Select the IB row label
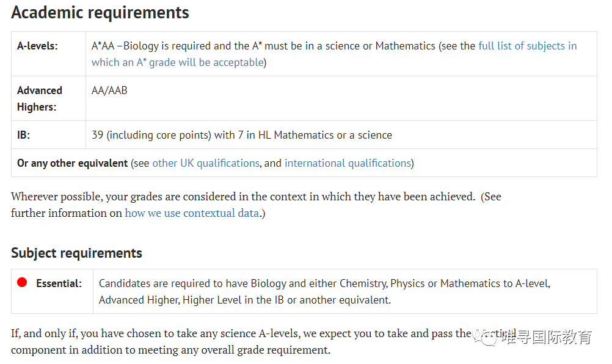612x364 pixels. pyautogui.click(x=23, y=135)
